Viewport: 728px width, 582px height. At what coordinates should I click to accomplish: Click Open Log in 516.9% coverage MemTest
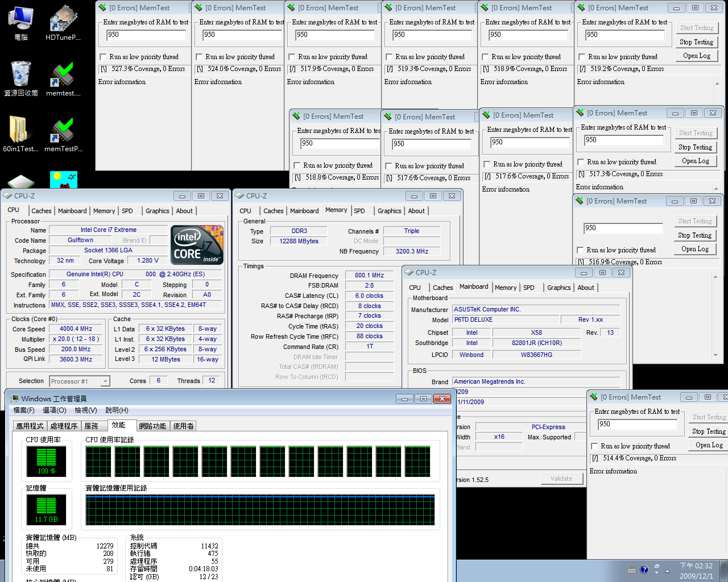click(696, 249)
